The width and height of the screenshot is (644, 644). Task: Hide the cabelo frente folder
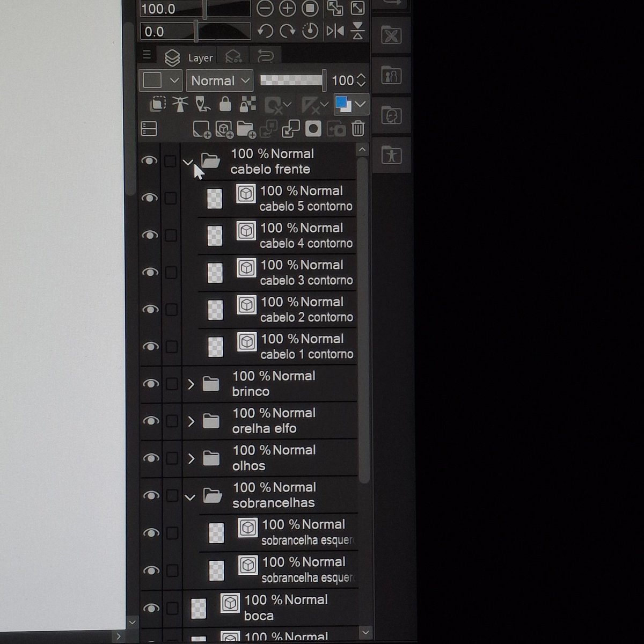click(150, 161)
